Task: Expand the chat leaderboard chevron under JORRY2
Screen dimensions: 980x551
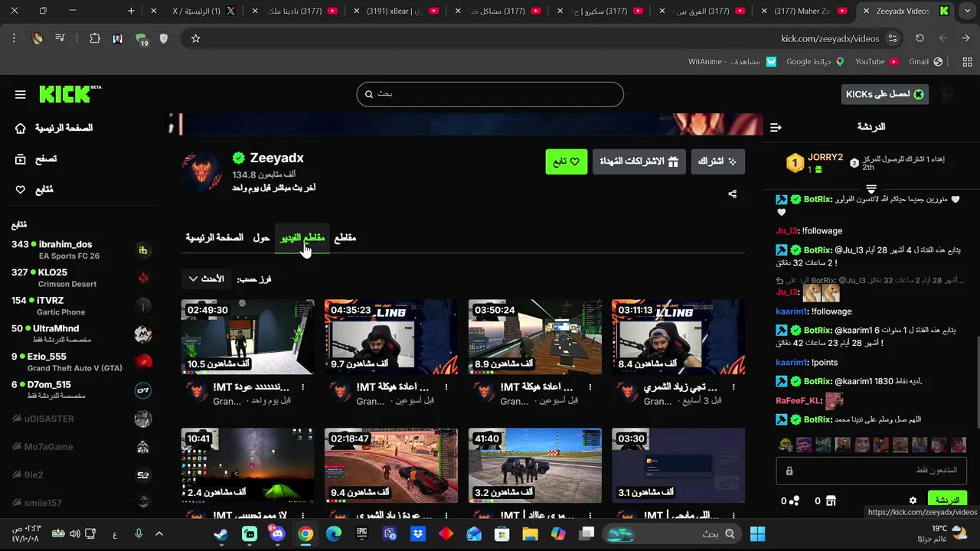Action: [x=871, y=188]
